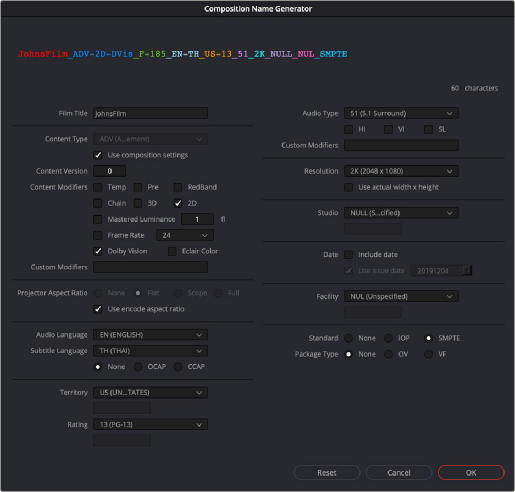This screenshot has height=492, width=515.
Task: Confirm with the OK button
Action: click(x=471, y=473)
